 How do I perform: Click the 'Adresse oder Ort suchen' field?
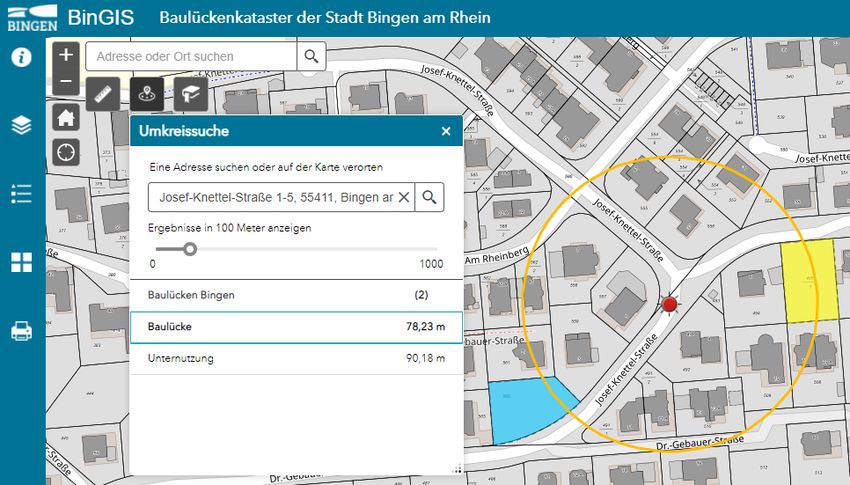[191, 56]
